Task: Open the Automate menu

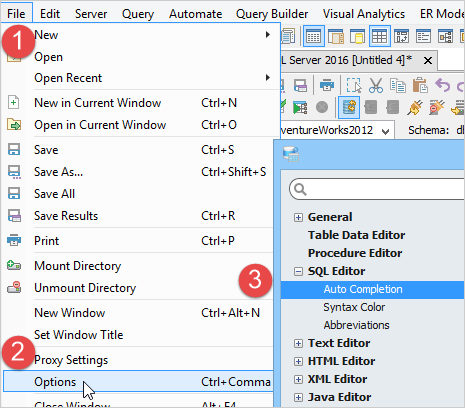Action: pyautogui.click(x=196, y=14)
